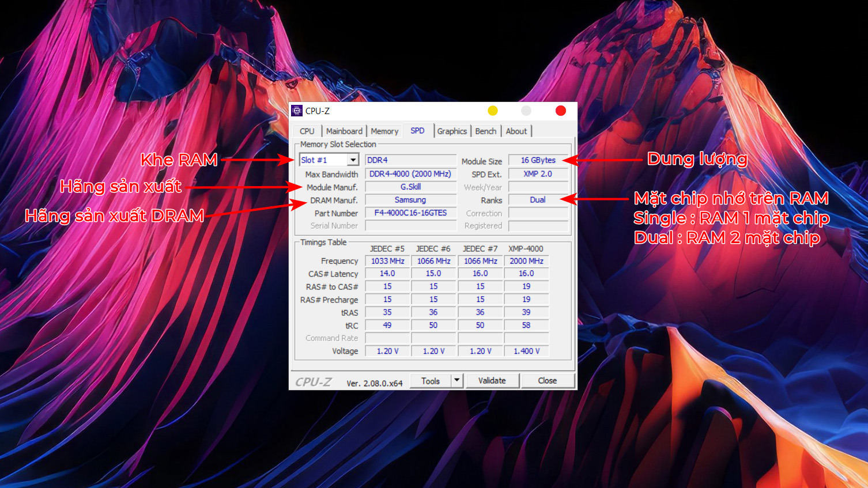Open the Bench tab
Viewport: 868px width, 488px height.
coord(485,131)
